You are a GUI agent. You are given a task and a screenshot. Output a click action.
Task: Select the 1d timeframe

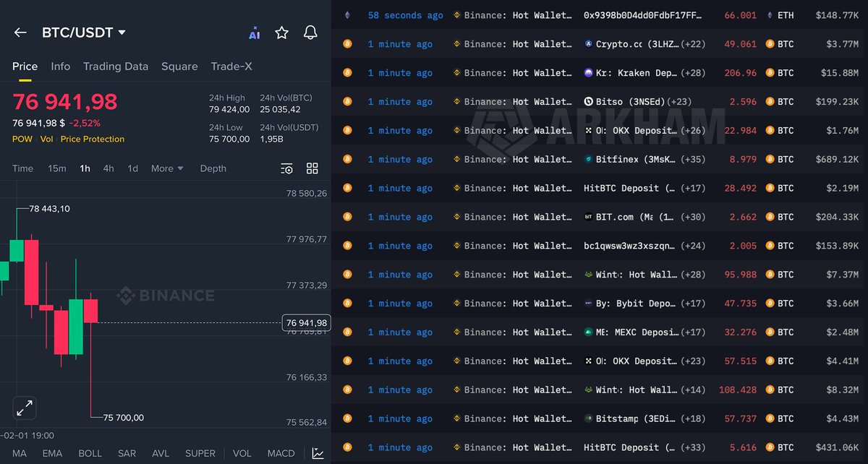tap(132, 168)
